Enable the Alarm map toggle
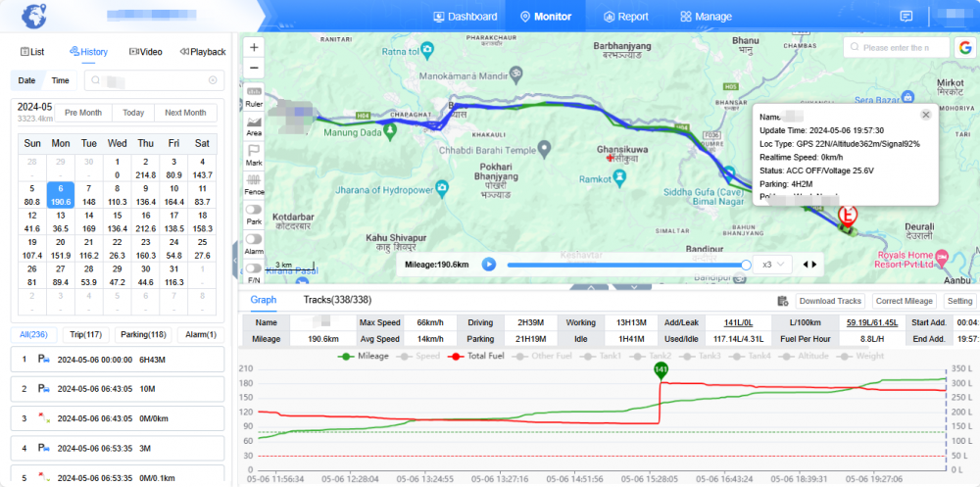980x487 pixels. (x=254, y=238)
